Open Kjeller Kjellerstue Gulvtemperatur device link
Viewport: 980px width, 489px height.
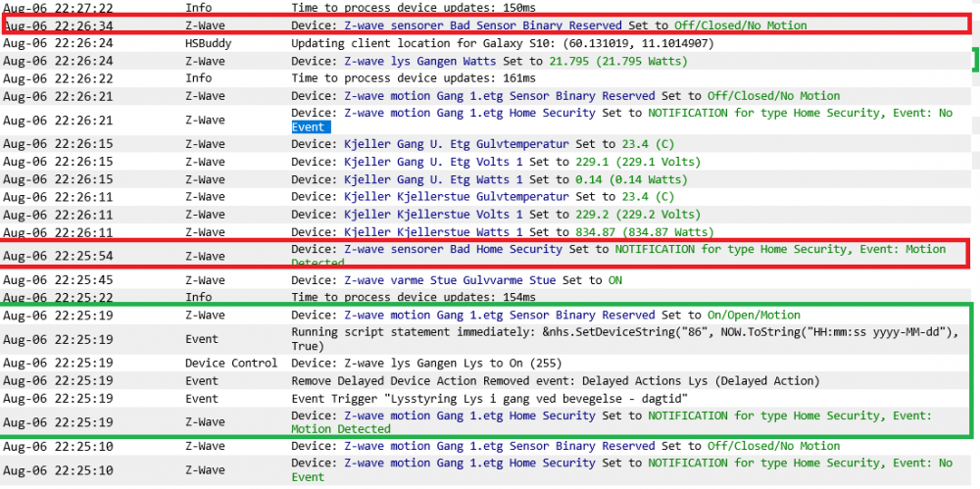457,197
